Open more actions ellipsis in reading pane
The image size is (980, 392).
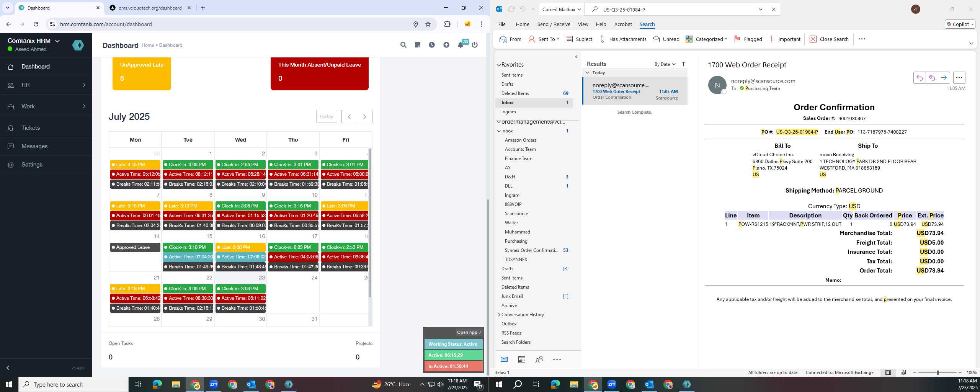pyautogui.click(x=959, y=78)
